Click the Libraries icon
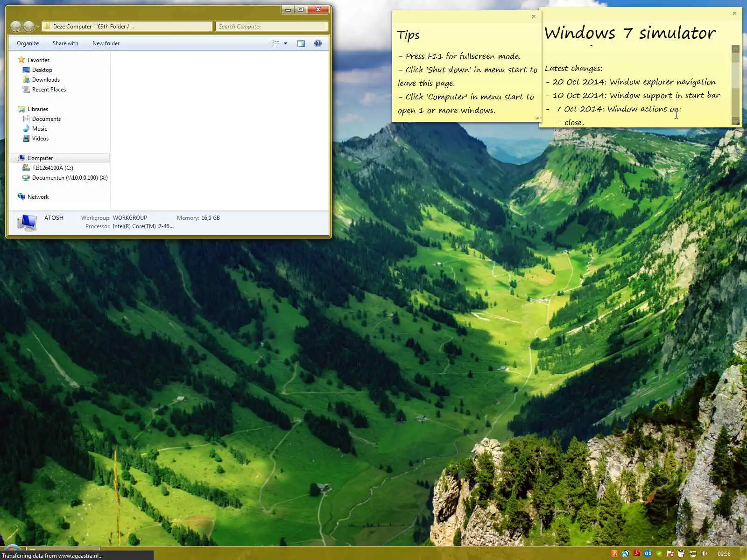Screen dimensions: 747x560 (x=21, y=109)
